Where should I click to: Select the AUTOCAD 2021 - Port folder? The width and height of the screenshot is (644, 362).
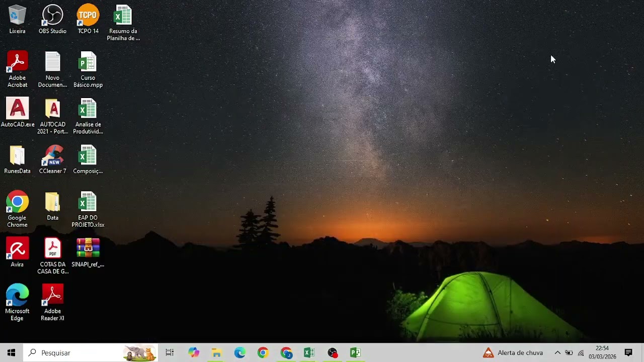coord(52,117)
